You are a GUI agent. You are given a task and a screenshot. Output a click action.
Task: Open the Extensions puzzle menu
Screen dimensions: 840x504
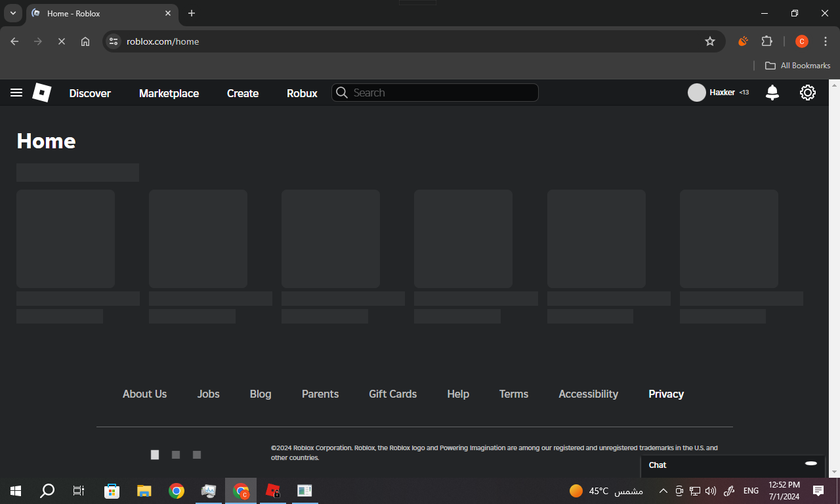point(766,41)
